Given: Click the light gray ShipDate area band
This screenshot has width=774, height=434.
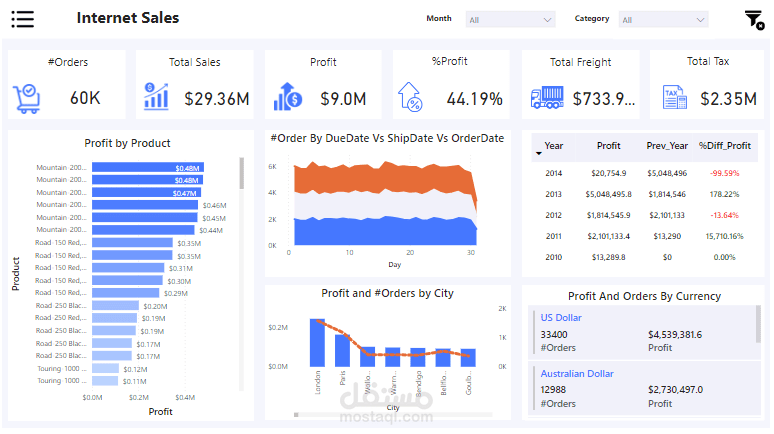Looking at the screenshot, I should point(385,205).
